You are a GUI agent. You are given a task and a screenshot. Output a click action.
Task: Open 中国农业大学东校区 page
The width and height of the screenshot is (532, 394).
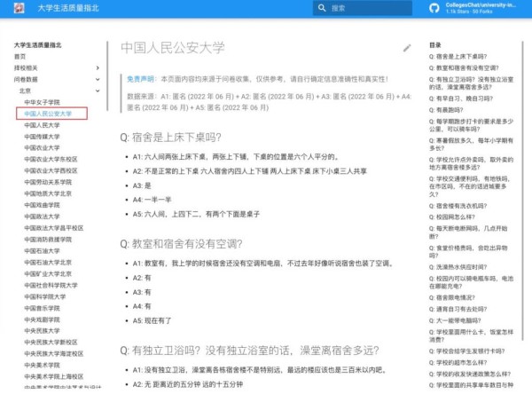51,160
